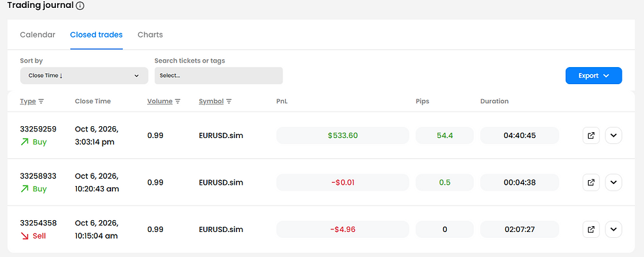Click the filter icon beside Volume column
644x257 pixels.
(177, 101)
